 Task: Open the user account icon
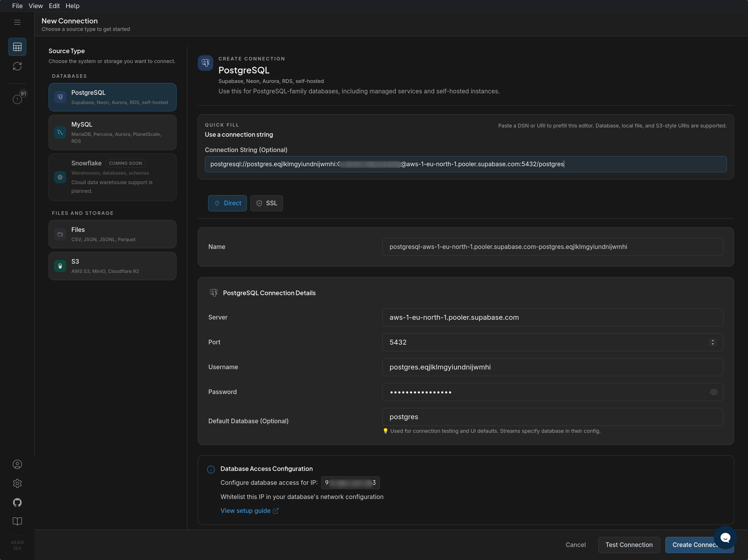pyautogui.click(x=17, y=464)
